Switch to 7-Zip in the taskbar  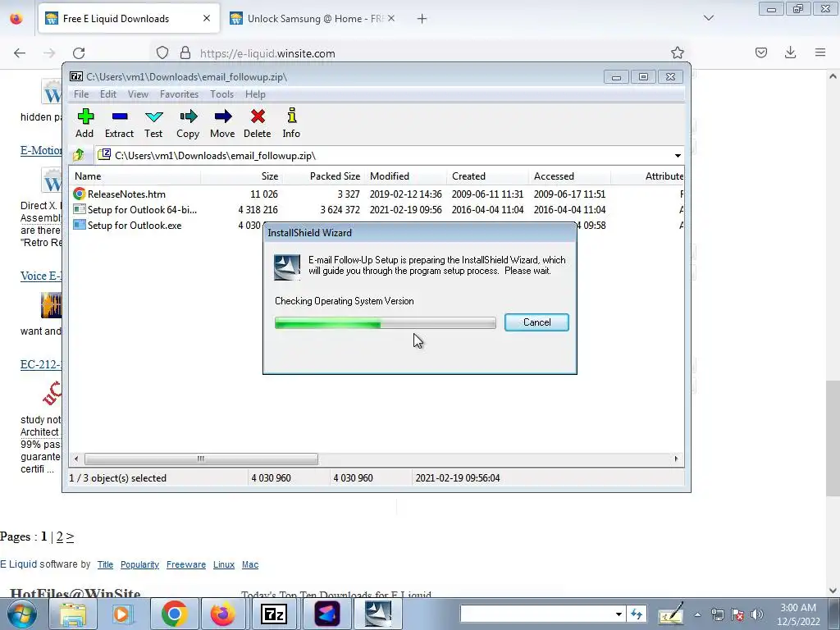[274, 614]
